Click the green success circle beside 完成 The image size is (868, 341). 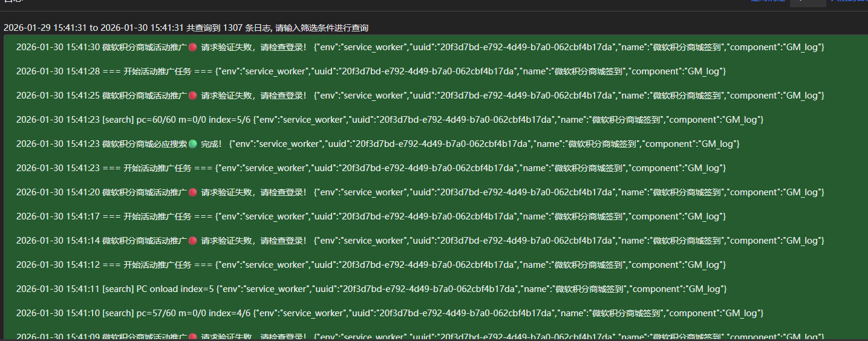[193, 144]
